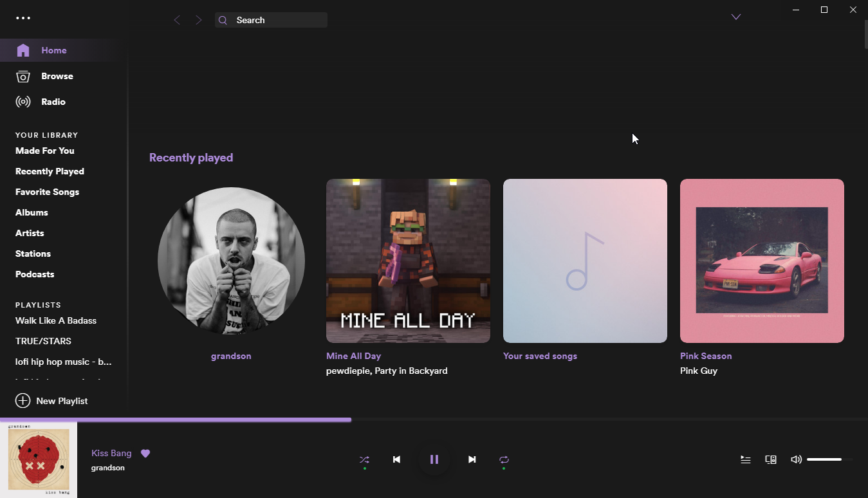Image resolution: width=868 pixels, height=498 pixels.
Task: Open the Stations library
Action: (x=33, y=254)
